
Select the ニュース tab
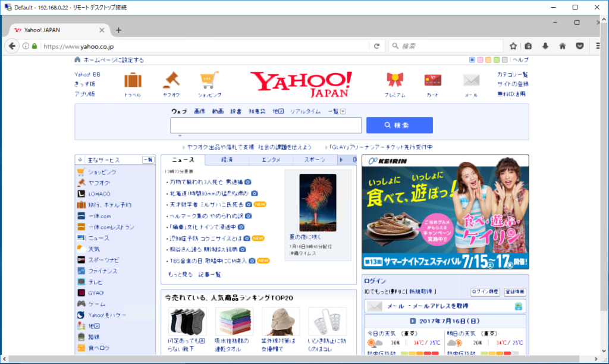[x=183, y=159]
